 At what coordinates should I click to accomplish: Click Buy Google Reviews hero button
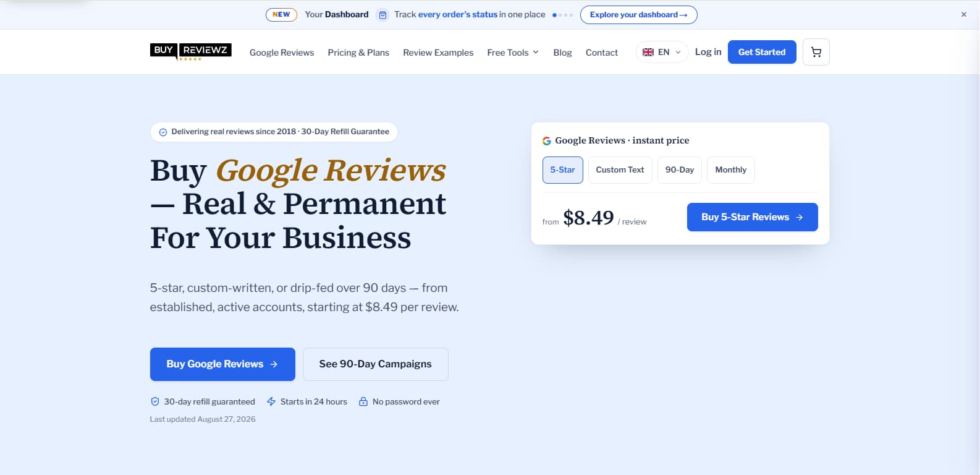pyautogui.click(x=222, y=364)
